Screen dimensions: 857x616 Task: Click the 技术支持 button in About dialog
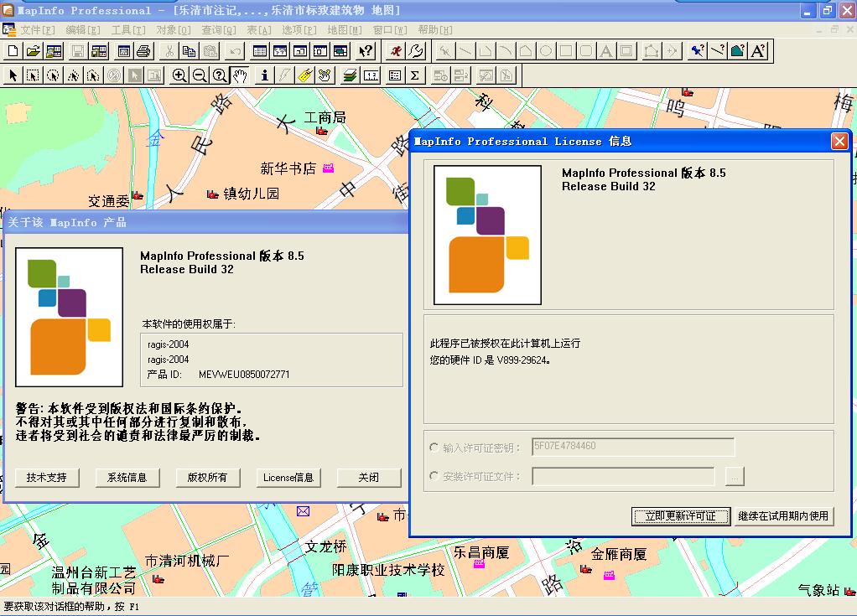(x=46, y=477)
